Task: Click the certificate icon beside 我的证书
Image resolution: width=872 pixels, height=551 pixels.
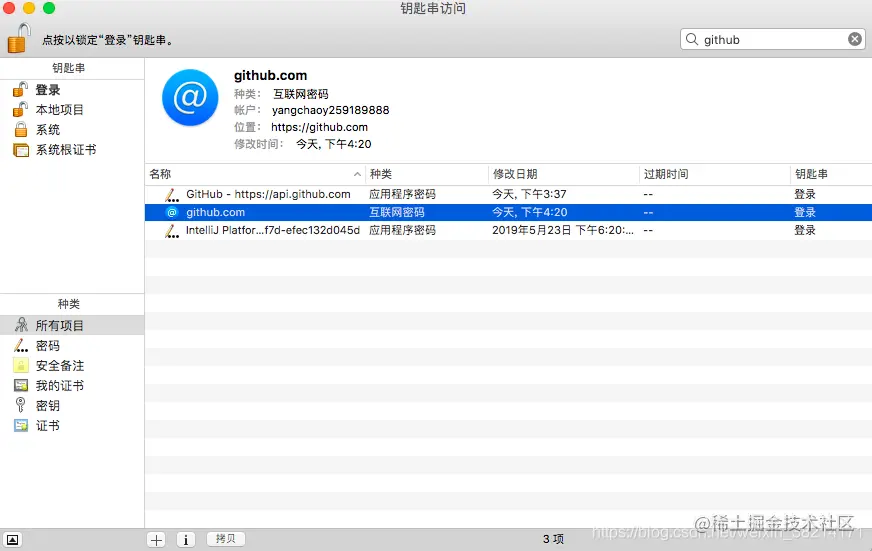Action: point(21,385)
